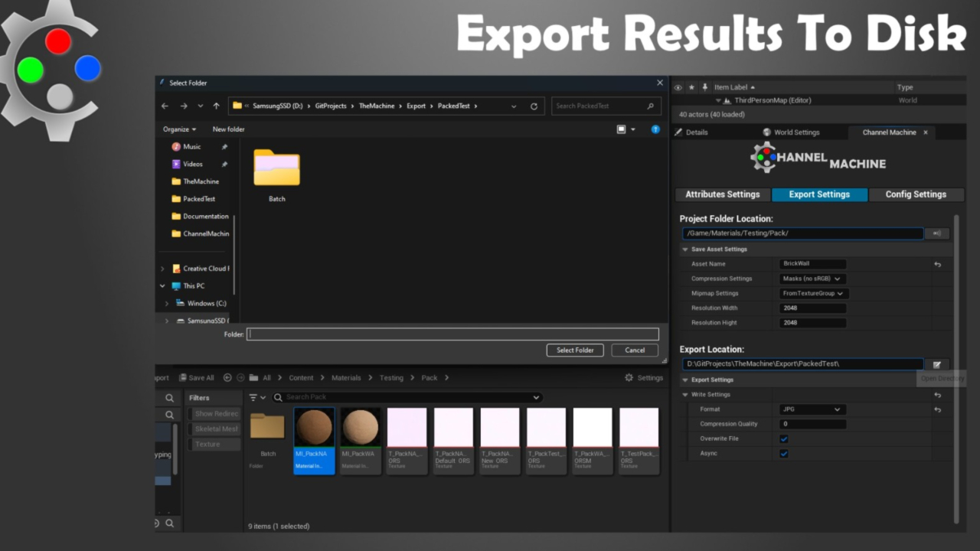Open the filter options dropdown beside Search Pack
The height and width of the screenshot is (551, 980).
[258, 398]
